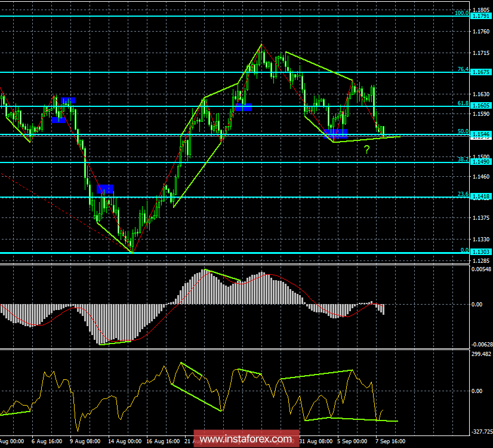Click the 1.1418 price label
Screen dimensions: 493x448
point(480,197)
